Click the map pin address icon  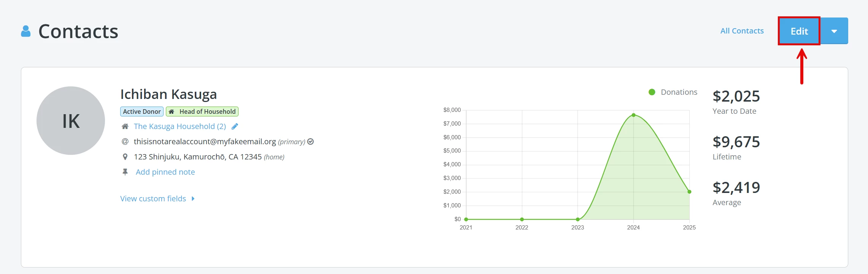coord(125,157)
